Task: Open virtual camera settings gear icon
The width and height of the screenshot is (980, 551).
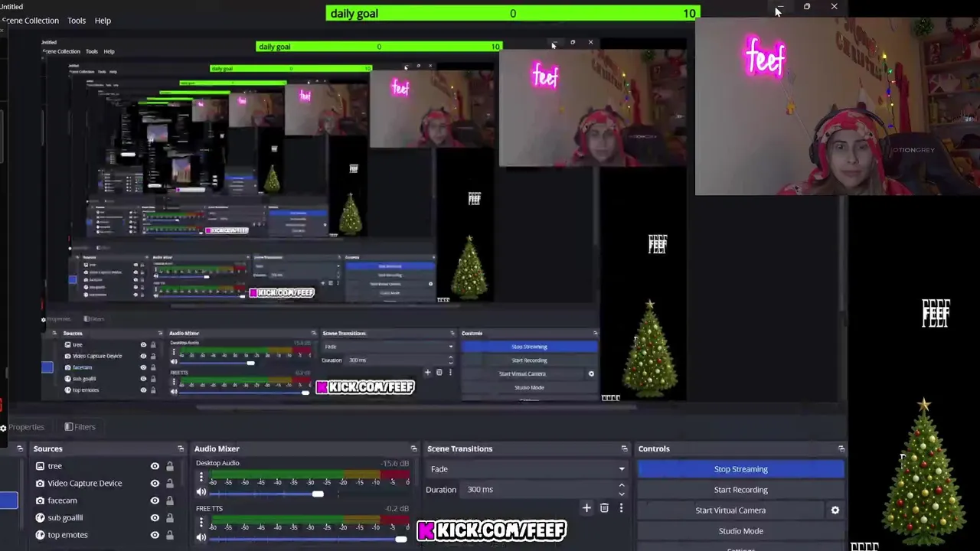Action: click(835, 510)
